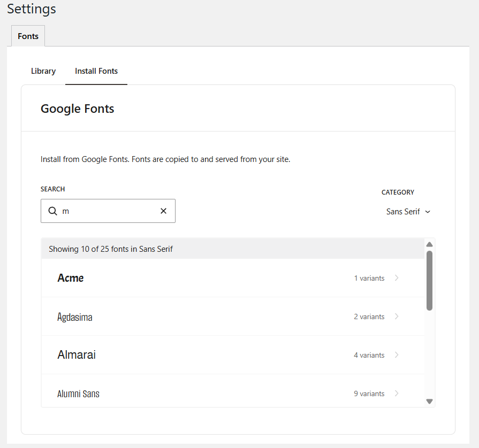
Task: Expand Acme's variants with its chevron arrow
Action: [396, 278]
